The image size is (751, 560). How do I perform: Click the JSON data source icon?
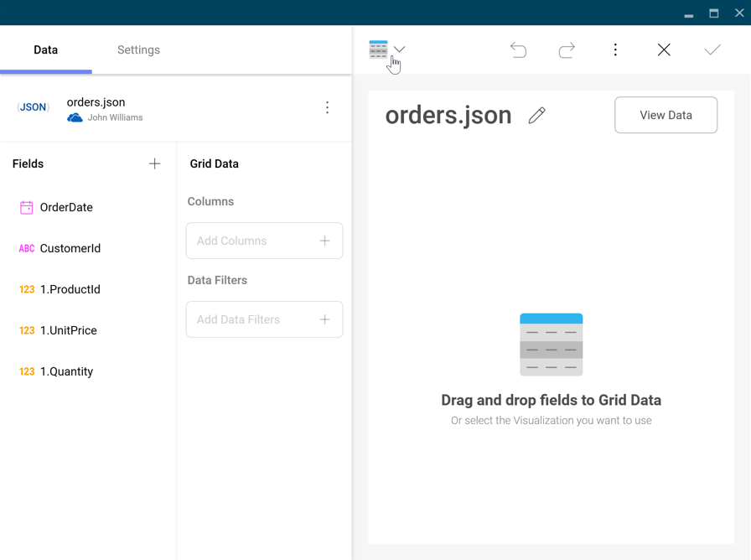(x=33, y=107)
